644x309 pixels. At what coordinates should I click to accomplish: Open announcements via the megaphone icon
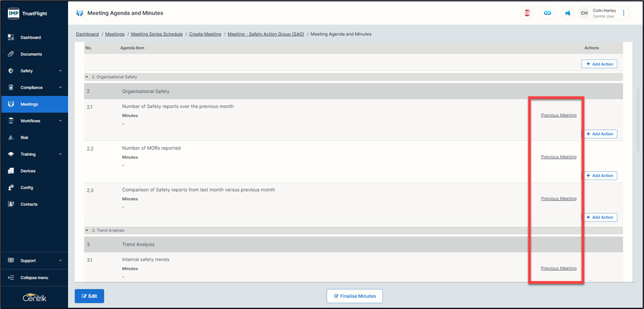coord(568,13)
